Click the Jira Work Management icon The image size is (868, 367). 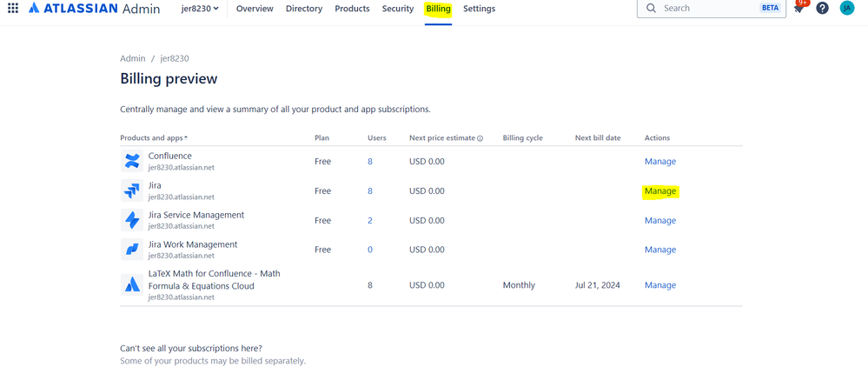132,250
